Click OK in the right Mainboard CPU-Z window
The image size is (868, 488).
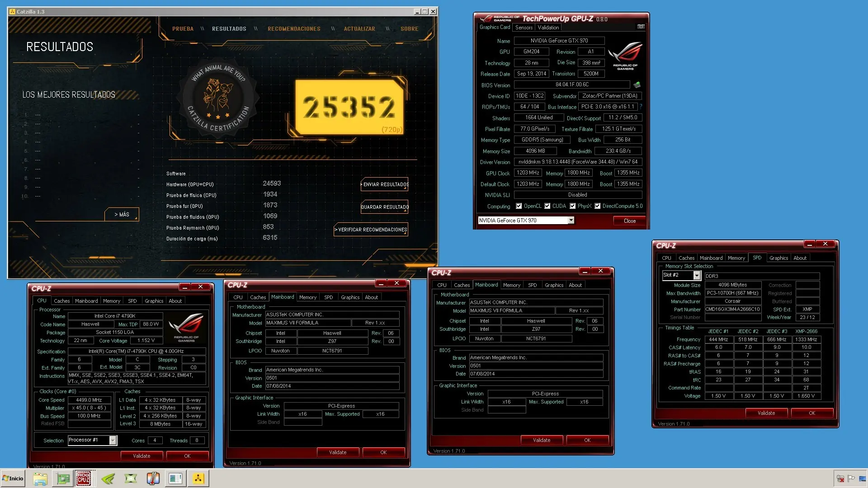pos(587,440)
